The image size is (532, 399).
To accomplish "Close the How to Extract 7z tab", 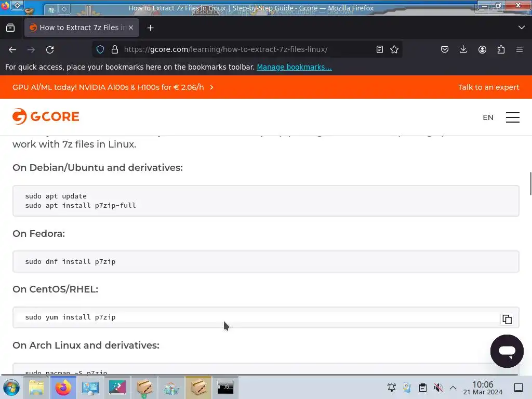I will click(131, 28).
